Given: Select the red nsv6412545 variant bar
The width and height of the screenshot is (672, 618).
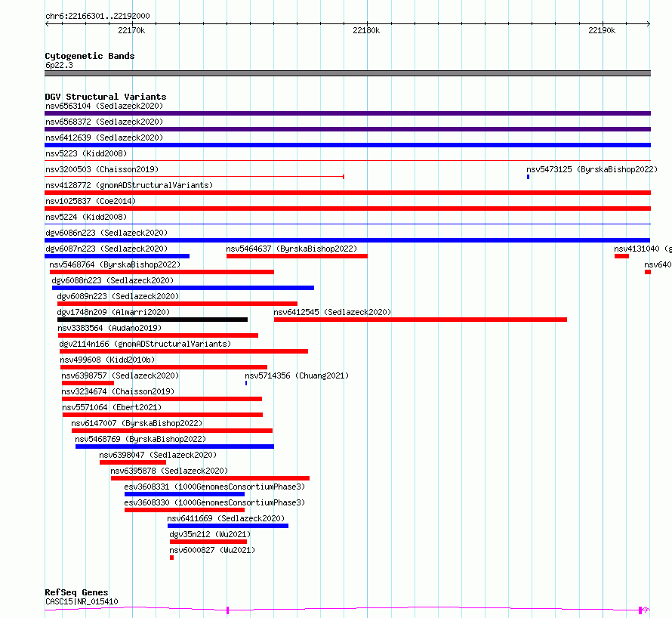Looking at the screenshot, I should pyautogui.click(x=421, y=320).
